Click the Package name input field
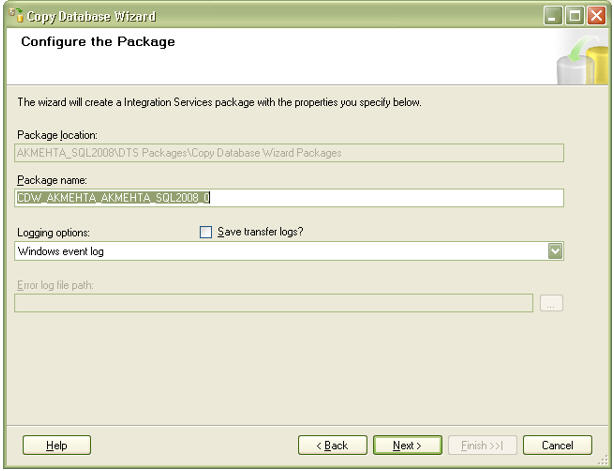614x471 pixels. click(x=289, y=198)
